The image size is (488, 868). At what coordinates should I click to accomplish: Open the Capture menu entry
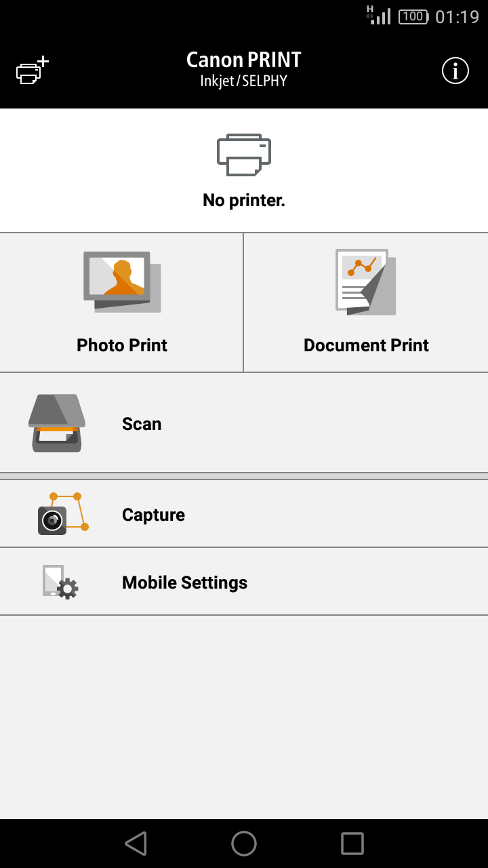point(153,515)
